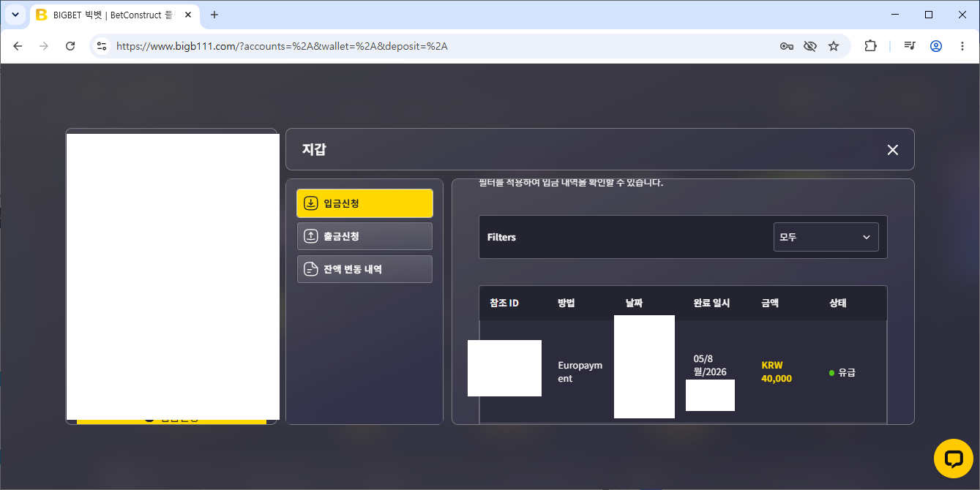Viewport: 980px width, 490px height.
Task: Click the address bar URL
Action: point(282,46)
